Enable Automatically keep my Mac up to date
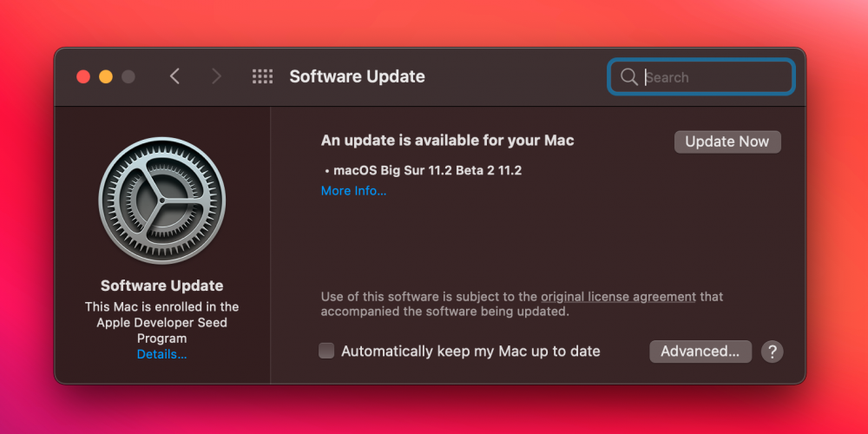 click(x=326, y=351)
